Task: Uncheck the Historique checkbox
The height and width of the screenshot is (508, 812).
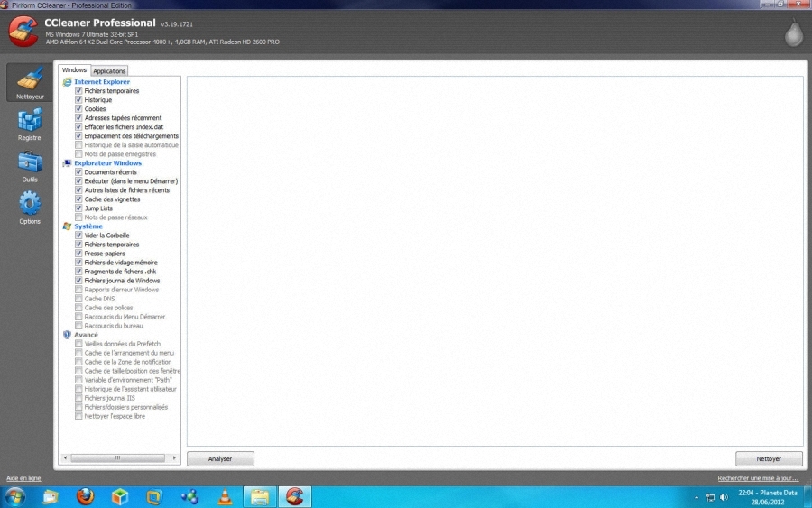Action: tap(78, 100)
